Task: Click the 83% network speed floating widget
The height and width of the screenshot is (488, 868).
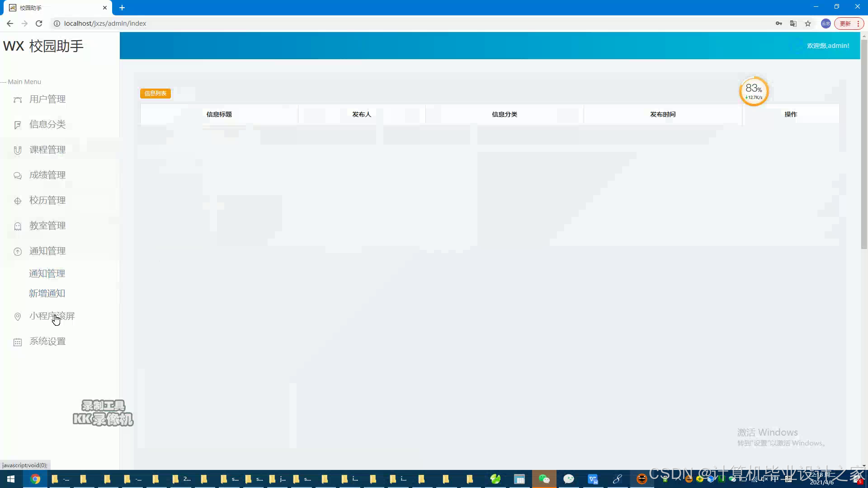Action: coord(754,91)
